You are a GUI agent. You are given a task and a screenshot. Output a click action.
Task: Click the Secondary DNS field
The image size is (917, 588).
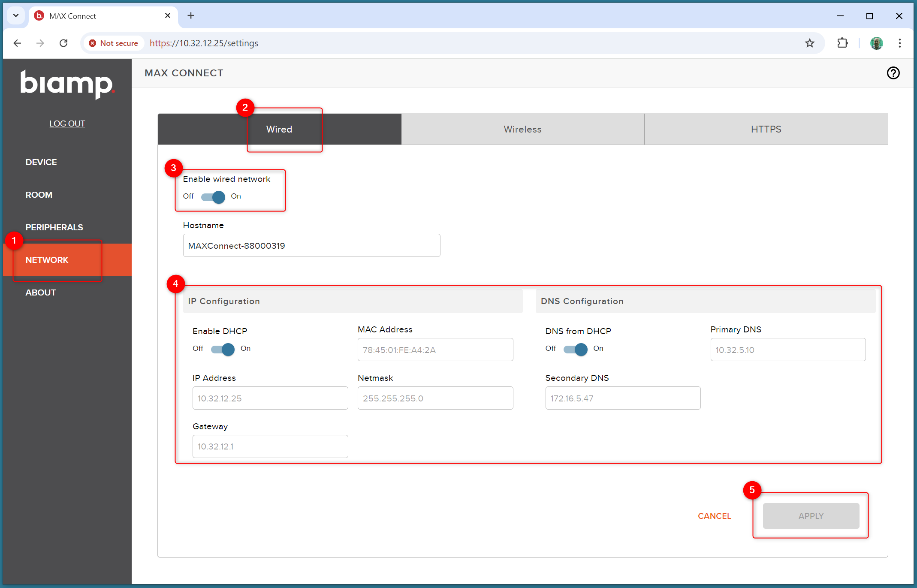(623, 398)
